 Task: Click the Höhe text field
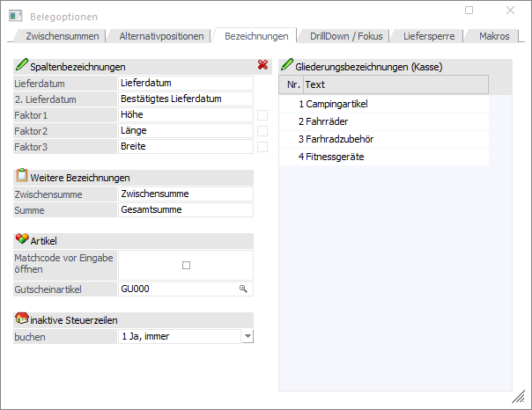coord(186,115)
